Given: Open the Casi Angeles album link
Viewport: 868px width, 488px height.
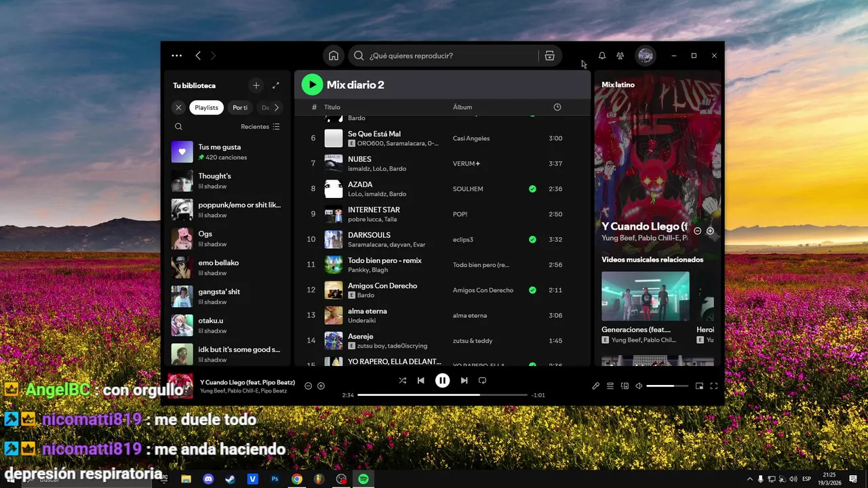Looking at the screenshot, I should tap(471, 138).
